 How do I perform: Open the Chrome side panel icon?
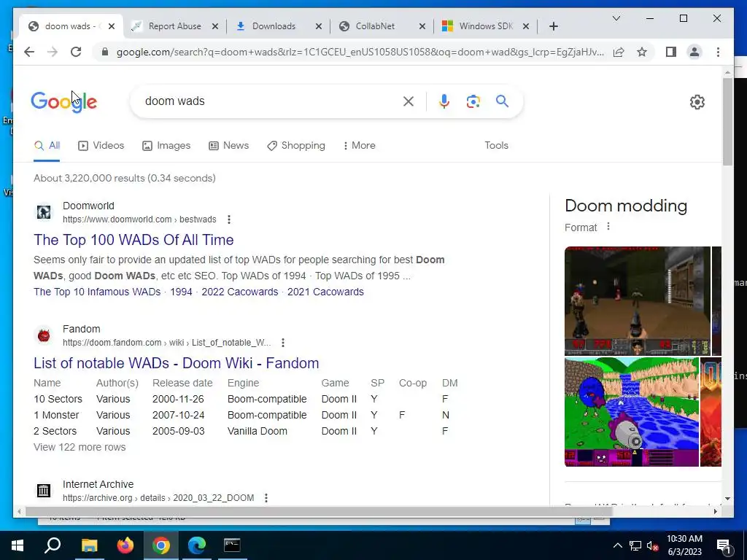(671, 52)
